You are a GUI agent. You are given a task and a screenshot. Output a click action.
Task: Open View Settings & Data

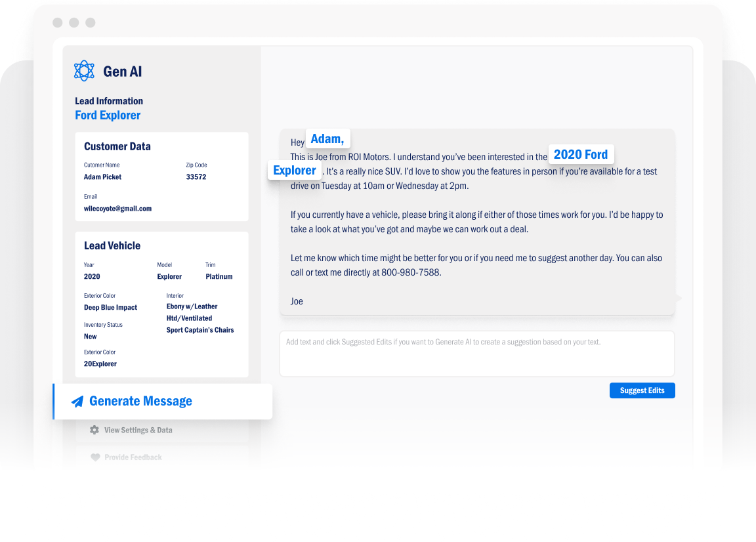(x=138, y=430)
